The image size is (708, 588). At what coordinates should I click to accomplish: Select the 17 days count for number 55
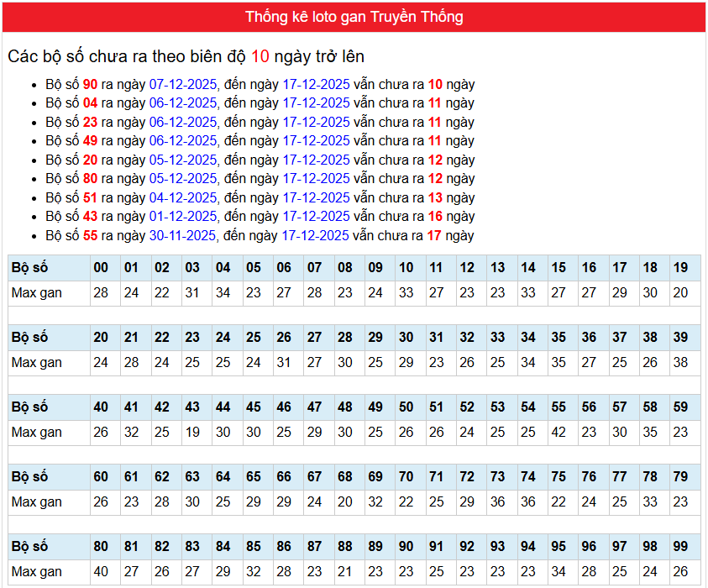[433, 236]
